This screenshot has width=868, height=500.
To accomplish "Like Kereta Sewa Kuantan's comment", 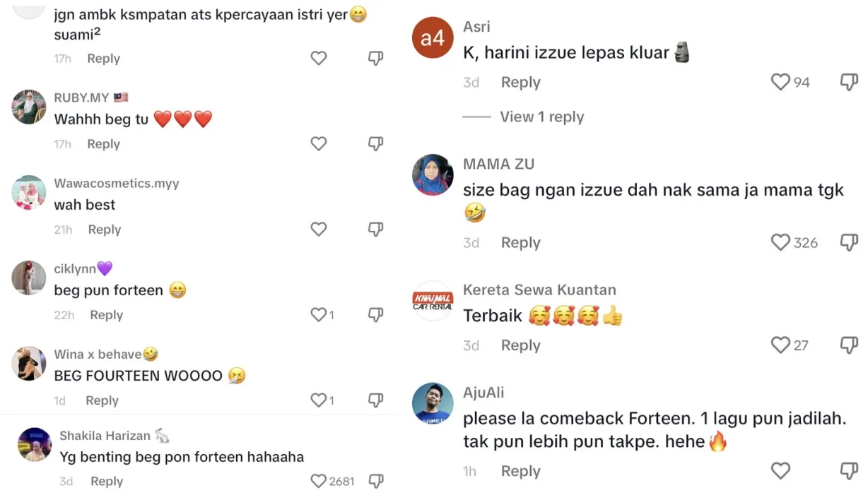I will (x=780, y=345).
